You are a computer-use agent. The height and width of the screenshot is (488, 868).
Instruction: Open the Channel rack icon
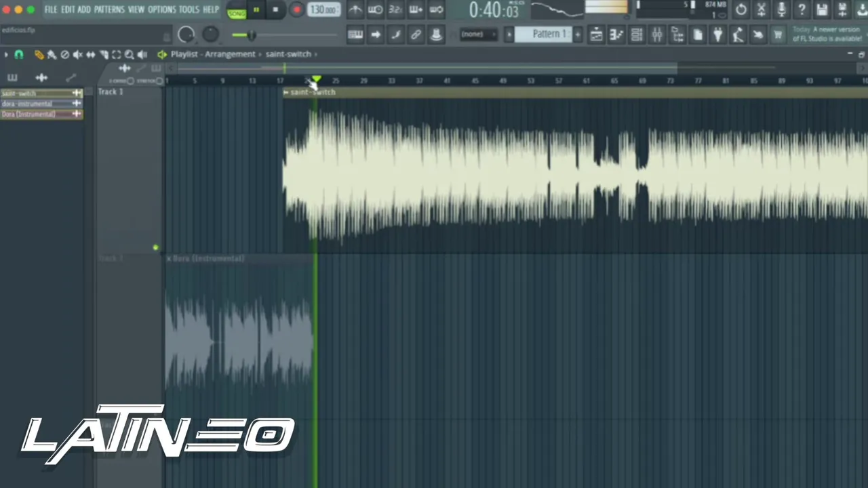[x=637, y=35]
